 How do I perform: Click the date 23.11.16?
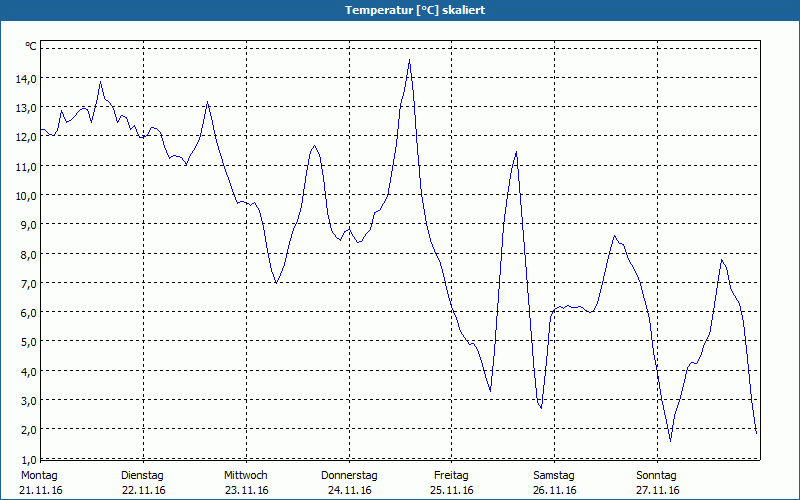tap(246, 490)
